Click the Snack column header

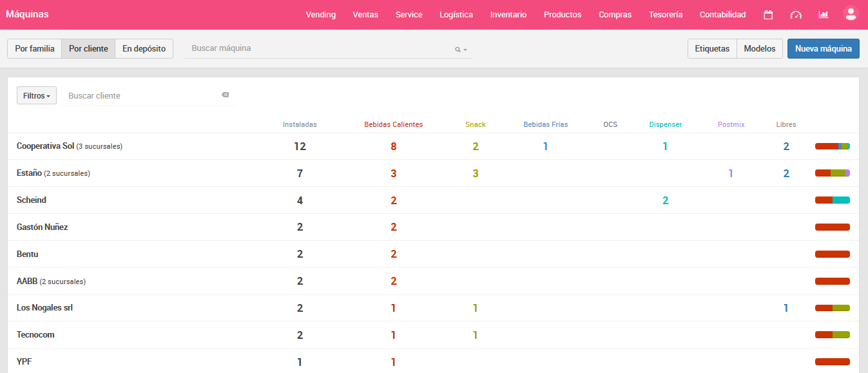[476, 124]
